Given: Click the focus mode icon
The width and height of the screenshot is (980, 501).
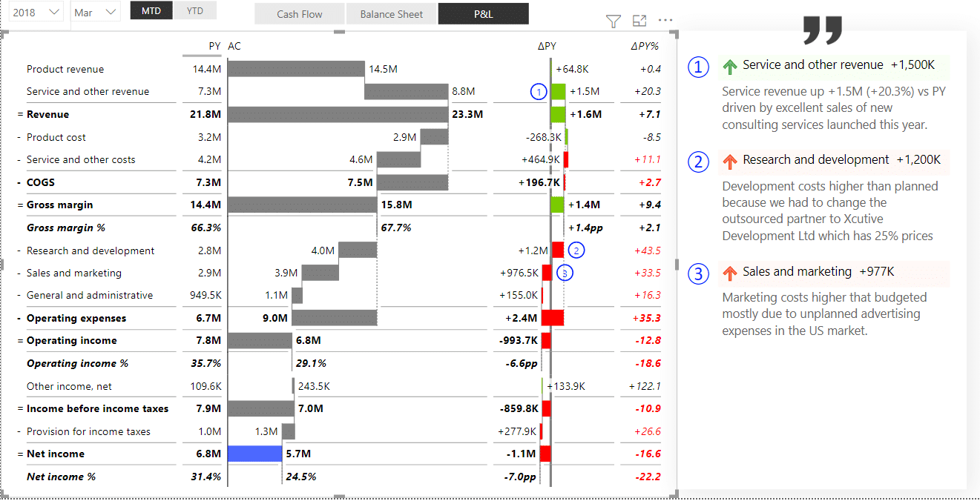Looking at the screenshot, I should click(x=639, y=21).
